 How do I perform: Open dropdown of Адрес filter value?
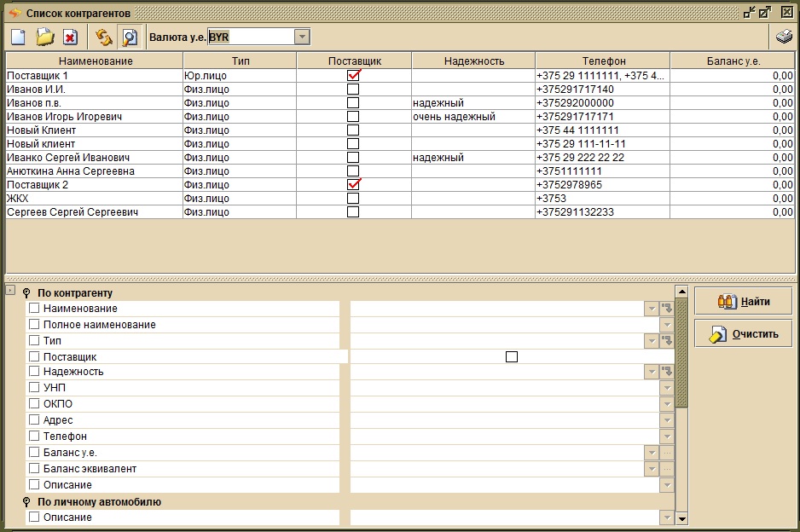point(667,419)
